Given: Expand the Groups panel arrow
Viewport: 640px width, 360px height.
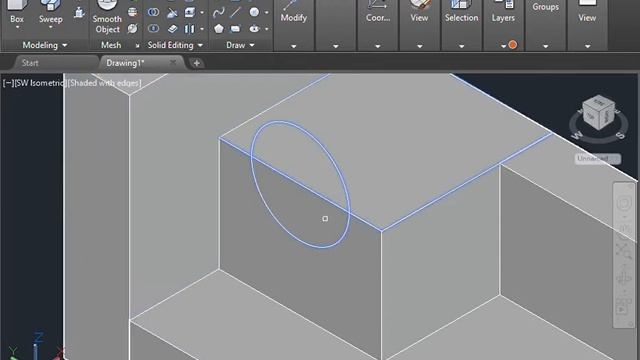Looking at the screenshot, I should [x=545, y=46].
